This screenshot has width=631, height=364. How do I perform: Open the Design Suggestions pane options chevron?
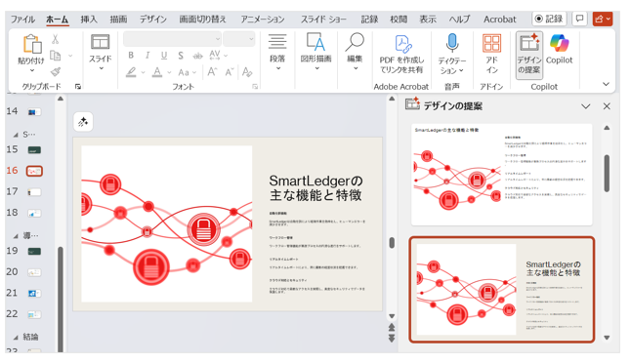[585, 106]
